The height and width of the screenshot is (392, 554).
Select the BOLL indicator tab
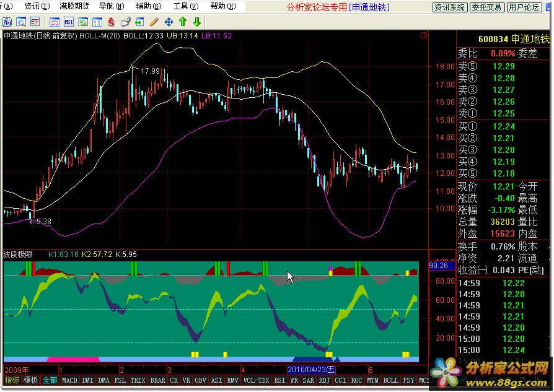pos(391,380)
